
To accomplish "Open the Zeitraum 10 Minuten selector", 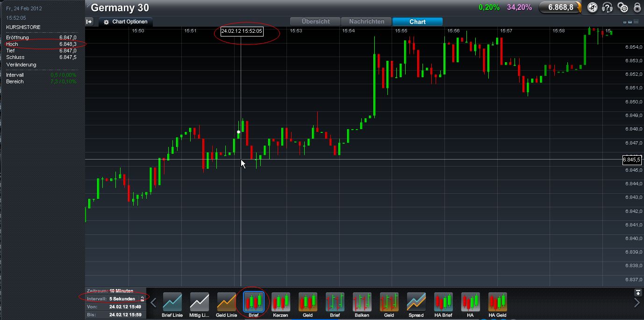I will (x=116, y=291).
